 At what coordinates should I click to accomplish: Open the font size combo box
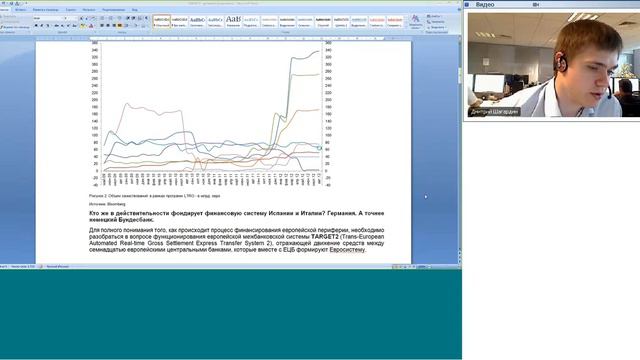[70, 18]
